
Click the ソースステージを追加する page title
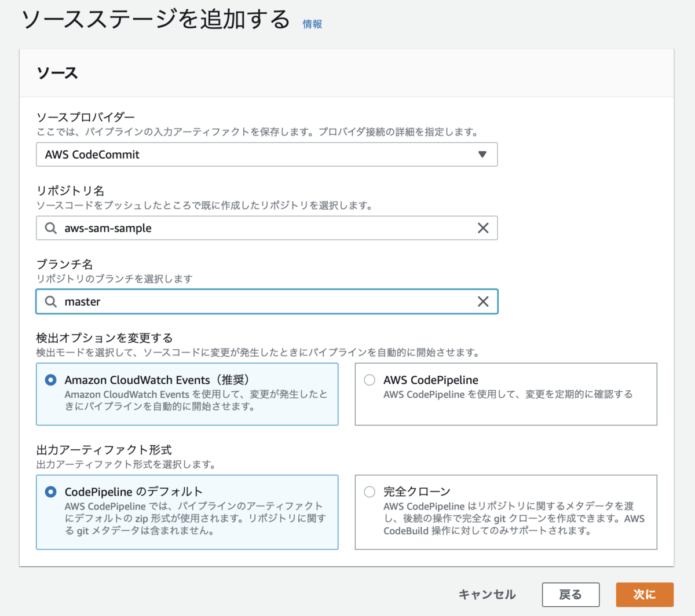coord(156,19)
